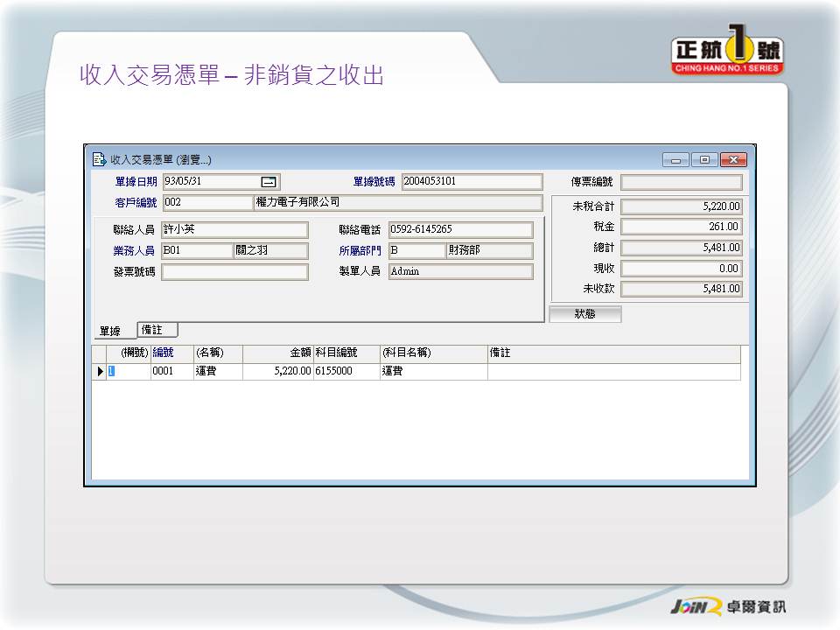This screenshot has width=840, height=630.
Task: Maximize the 收入交易憑單 window
Action: point(703,160)
